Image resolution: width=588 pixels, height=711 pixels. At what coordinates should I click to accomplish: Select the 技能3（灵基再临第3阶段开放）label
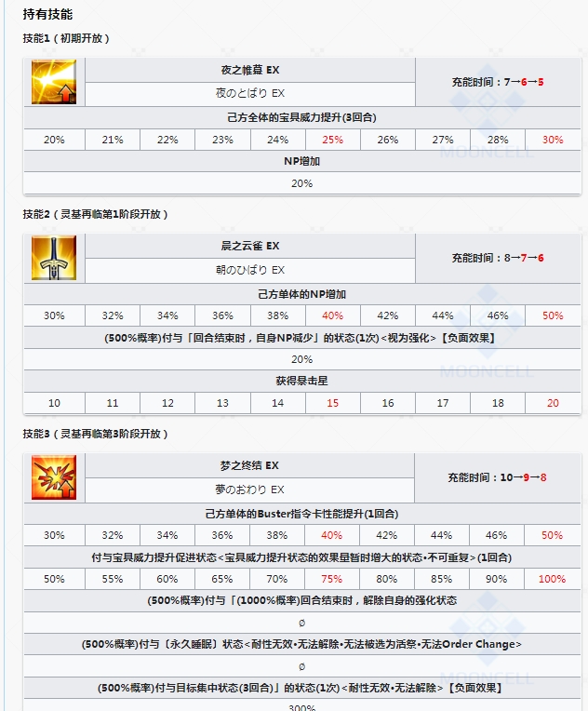pos(95,434)
